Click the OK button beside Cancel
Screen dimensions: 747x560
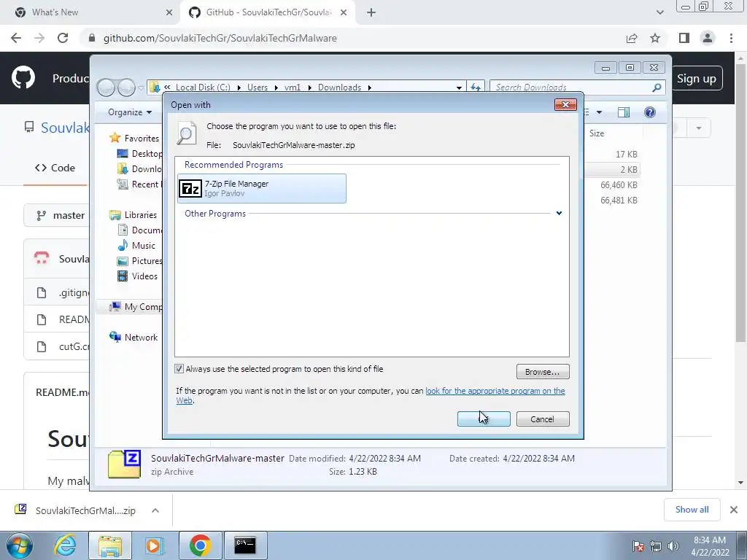tap(484, 419)
